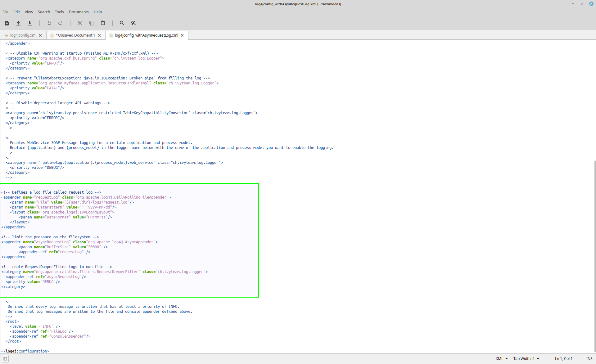Open the File menu

(x=5, y=12)
